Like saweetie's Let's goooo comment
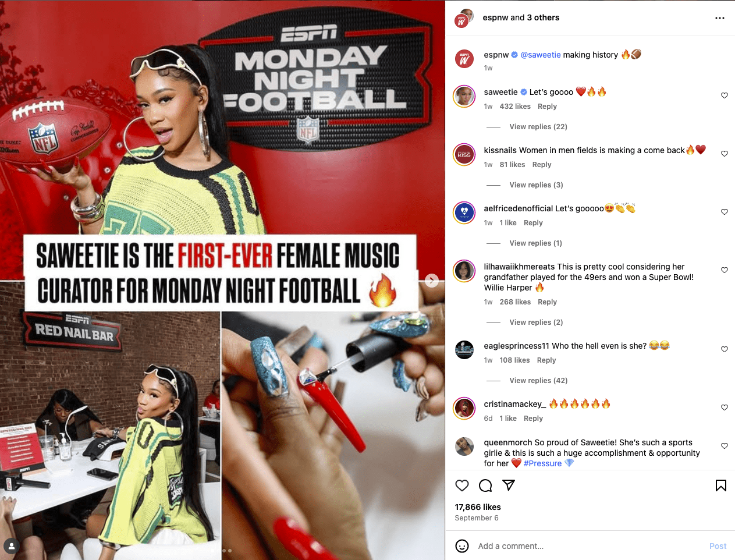This screenshot has width=735, height=560. pyautogui.click(x=725, y=95)
